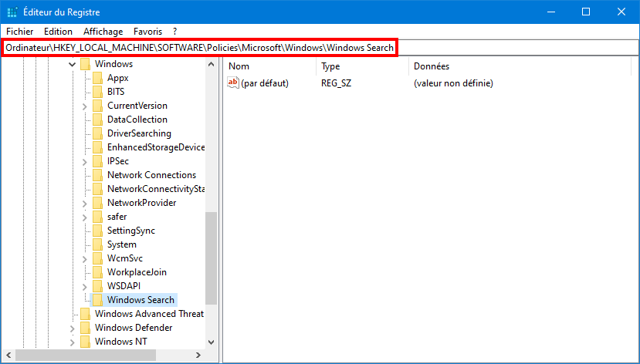Select the Appx key label
640x364 pixels.
coord(118,78)
